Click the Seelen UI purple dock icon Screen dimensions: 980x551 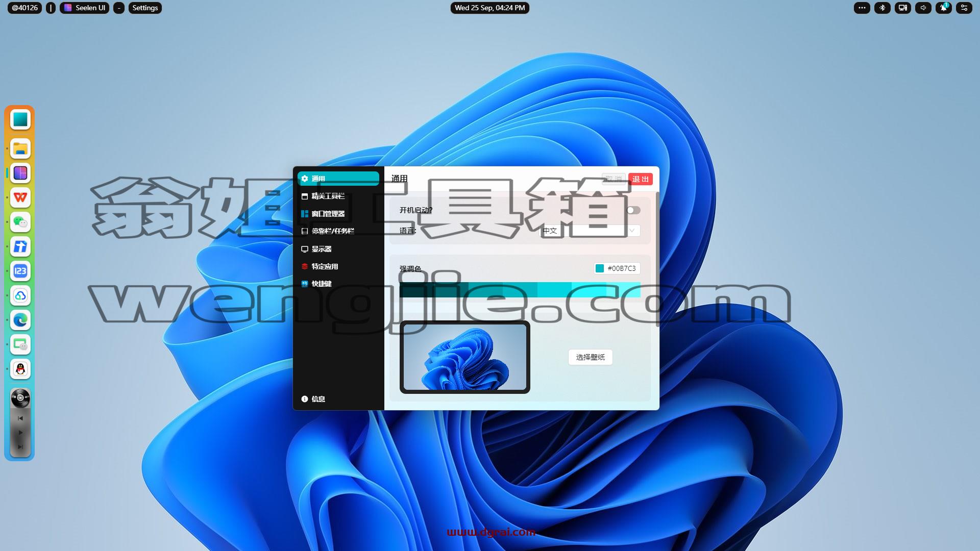(x=20, y=173)
